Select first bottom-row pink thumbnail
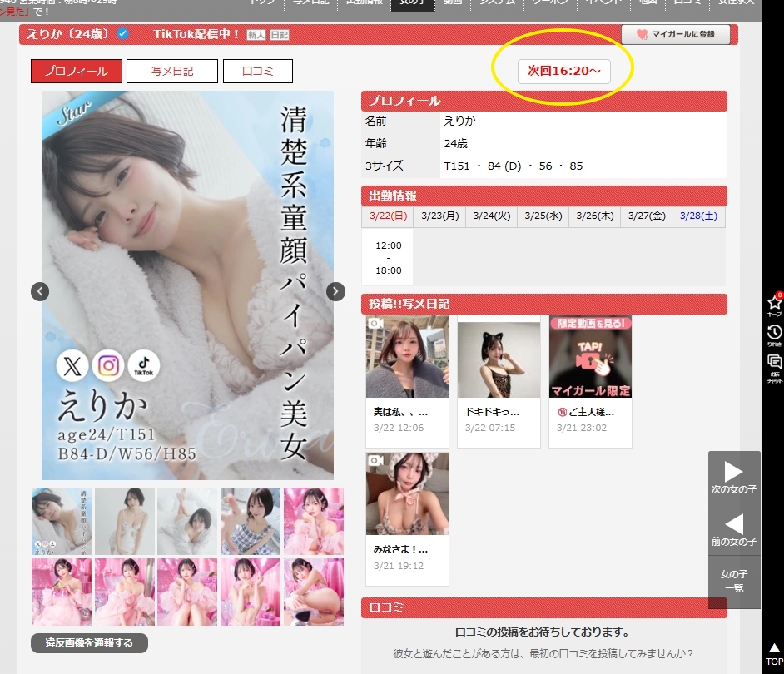The width and height of the screenshot is (784, 674). [62, 592]
